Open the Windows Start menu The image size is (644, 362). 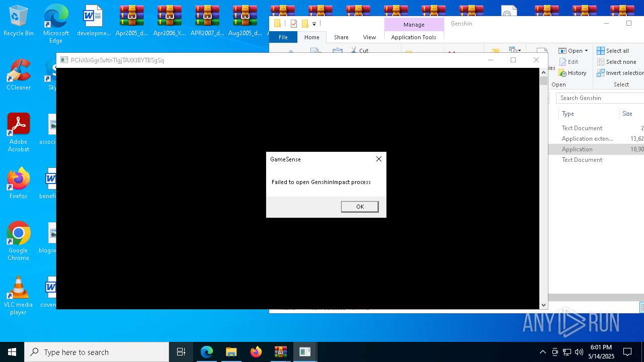pos(12,352)
